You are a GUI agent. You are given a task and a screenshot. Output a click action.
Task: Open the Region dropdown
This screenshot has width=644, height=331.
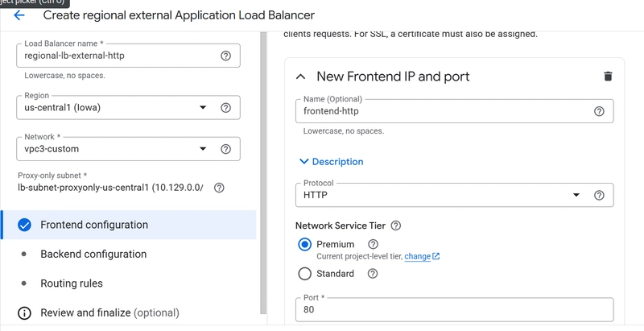pyautogui.click(x=113, y=108)
